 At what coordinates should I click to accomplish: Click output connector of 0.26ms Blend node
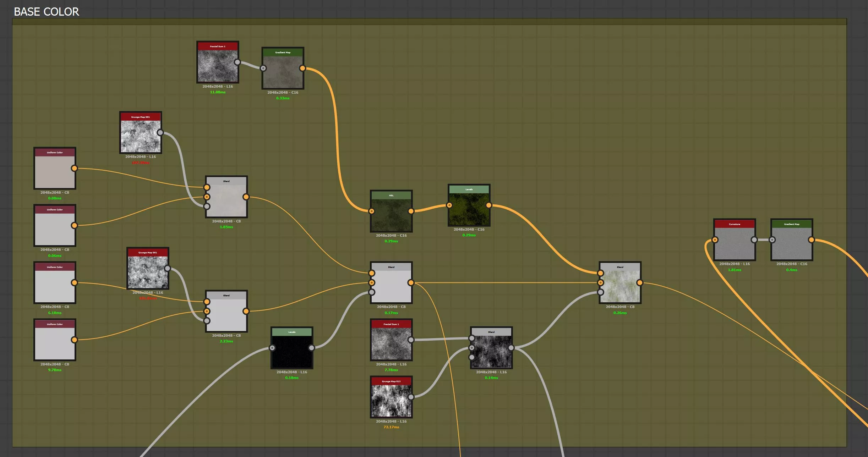tap(639, 283)
